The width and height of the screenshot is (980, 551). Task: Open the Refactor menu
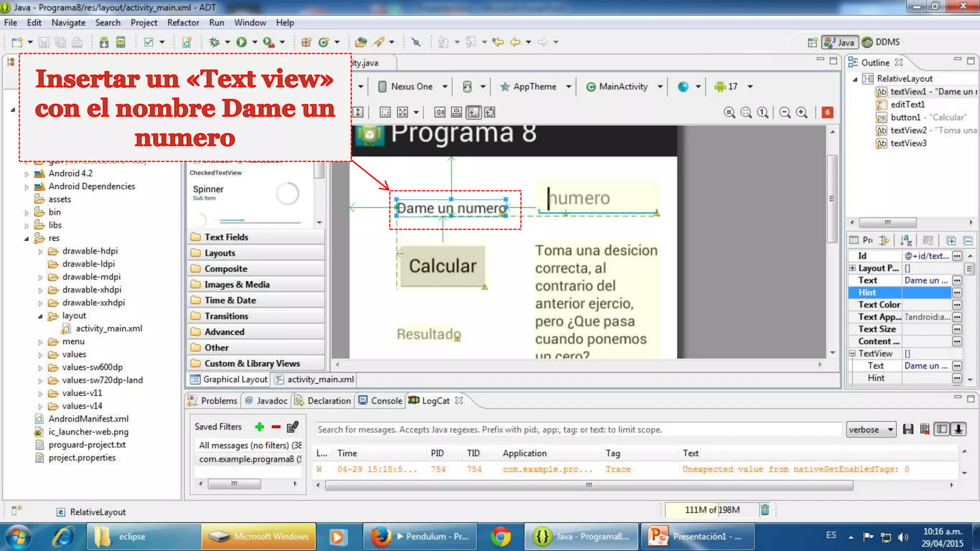tap(183, 22)
